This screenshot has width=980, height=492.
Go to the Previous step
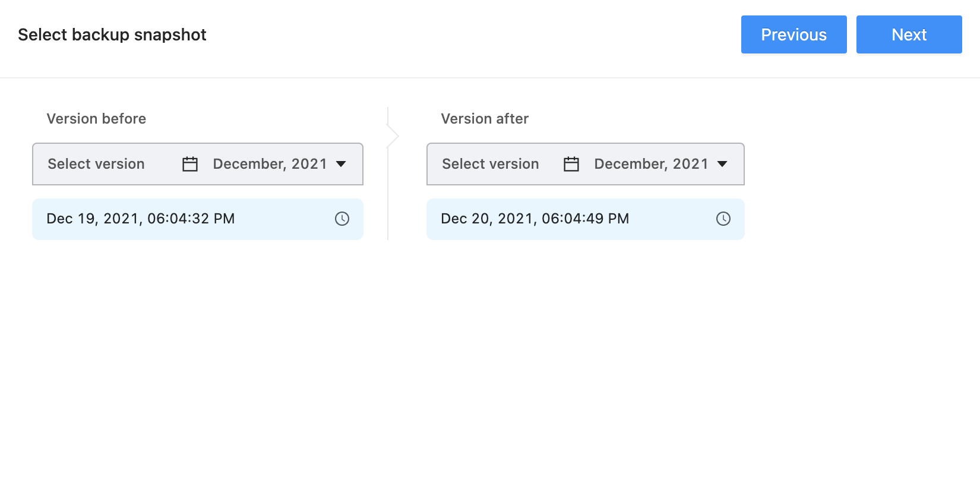click(x=794, y=34)
